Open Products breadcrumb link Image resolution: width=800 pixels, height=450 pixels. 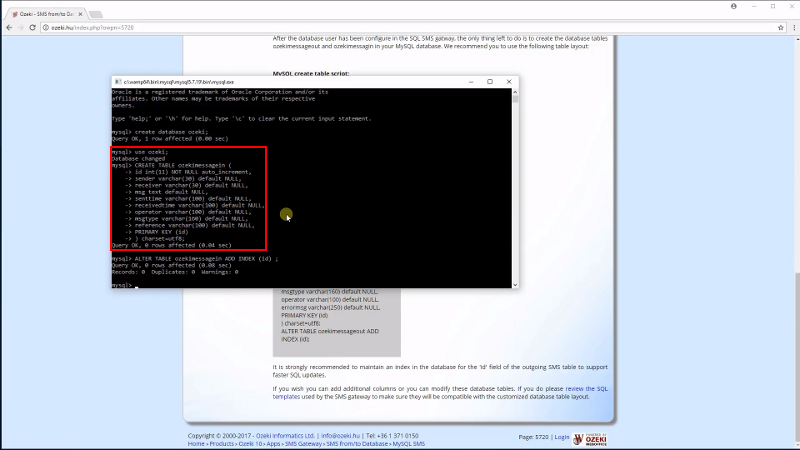click(221, 444)
